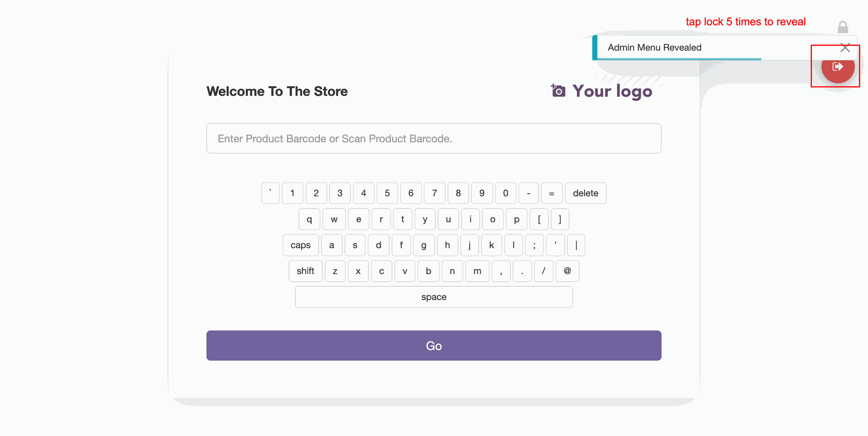Tap the letter q key

(309, 219)
